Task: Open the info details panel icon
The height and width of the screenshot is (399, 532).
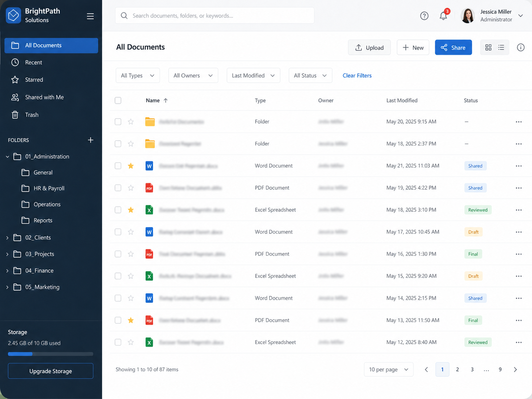Action: pos(521,47)
